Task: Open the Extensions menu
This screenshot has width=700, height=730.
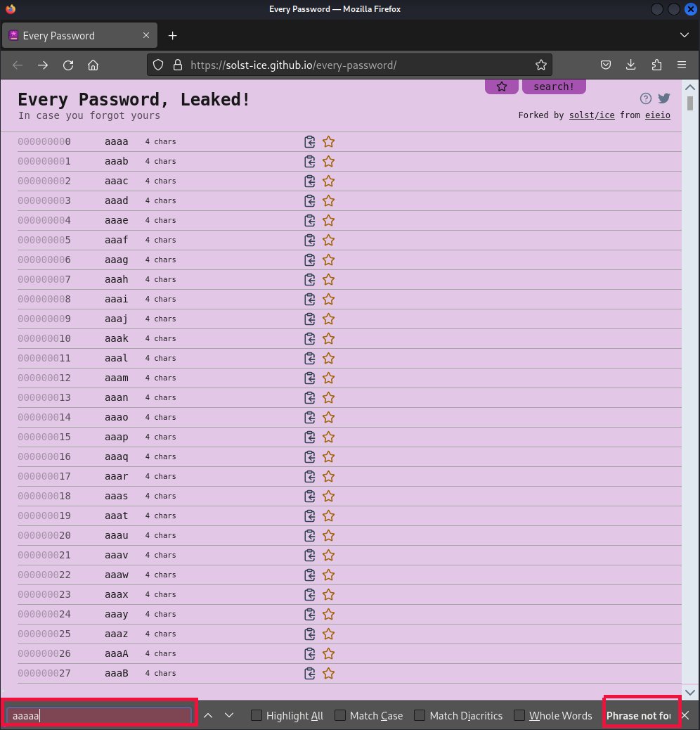Action: point(656,65)
